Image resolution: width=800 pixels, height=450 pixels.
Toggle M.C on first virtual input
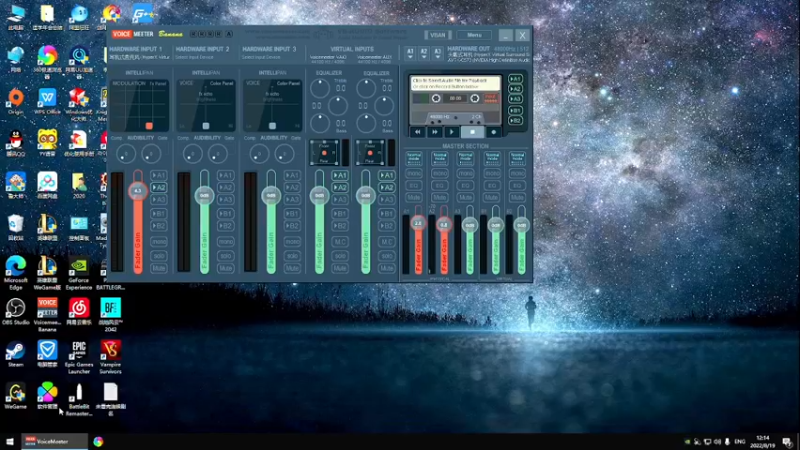click(340, 241)
